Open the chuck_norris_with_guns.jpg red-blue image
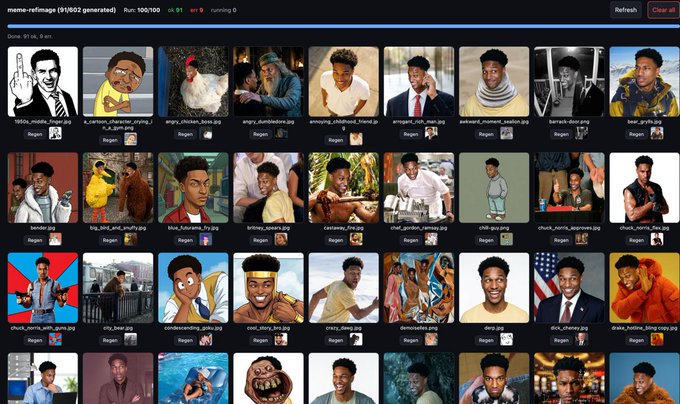This screenshot has width=680, height=404. click(x=42, y=288)
